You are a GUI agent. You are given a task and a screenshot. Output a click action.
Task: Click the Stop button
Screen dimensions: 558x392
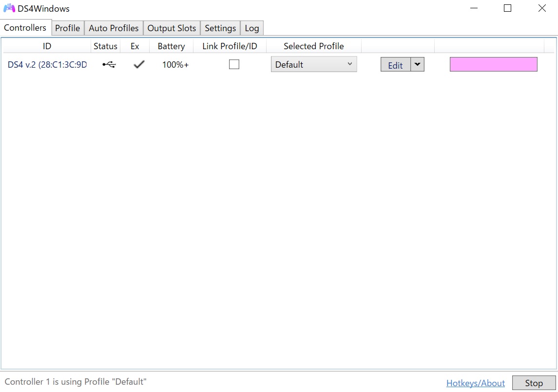click(x=534, y=383)
